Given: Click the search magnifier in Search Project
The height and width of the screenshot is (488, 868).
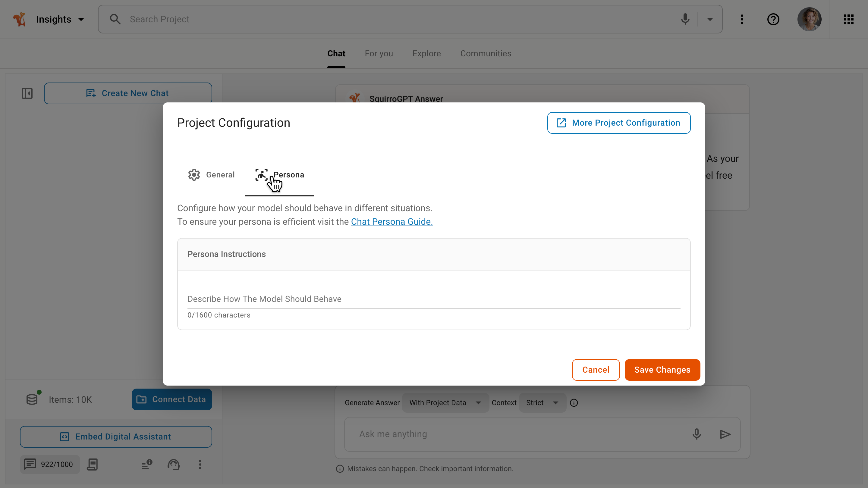Looking at the screenshot, I should [x=115, y=19].
